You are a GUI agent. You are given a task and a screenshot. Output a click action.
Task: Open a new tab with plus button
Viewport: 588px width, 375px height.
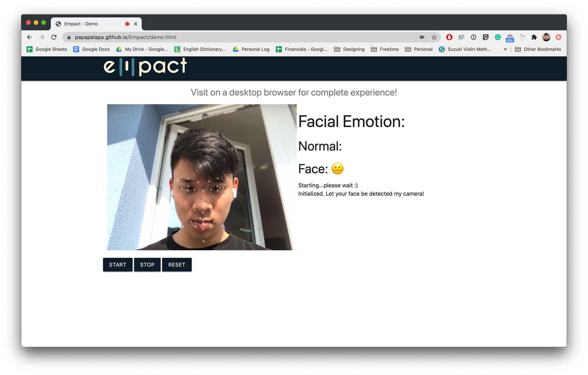pos(150,24)
